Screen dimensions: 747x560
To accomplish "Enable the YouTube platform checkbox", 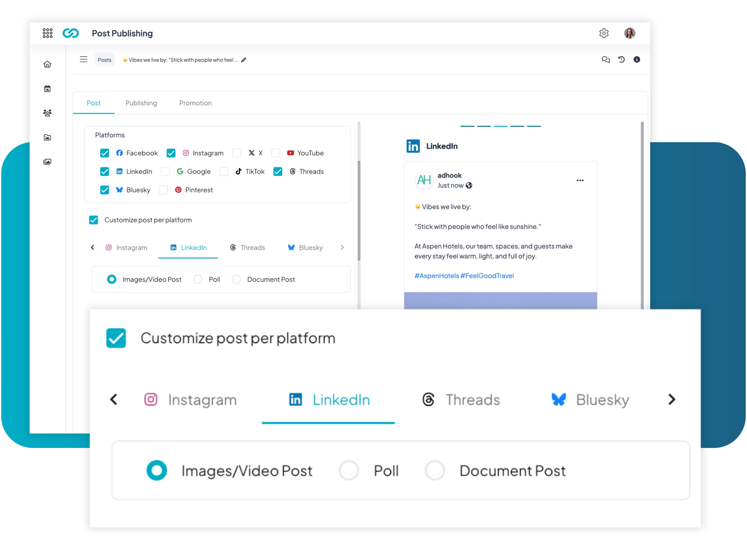I will [275, 153].
